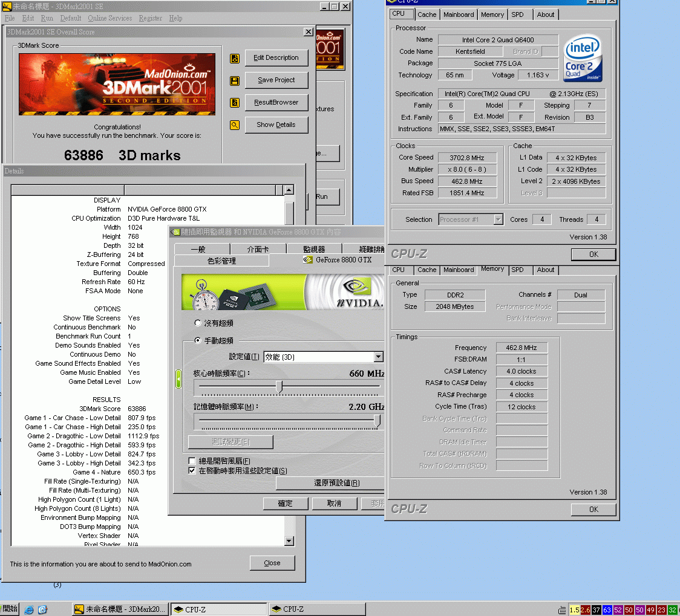Screen dimensions: 680x616
Task: Adjust the memory clock 記憶體時脈頻率 slider thumb
Action: tap(378, 420)
